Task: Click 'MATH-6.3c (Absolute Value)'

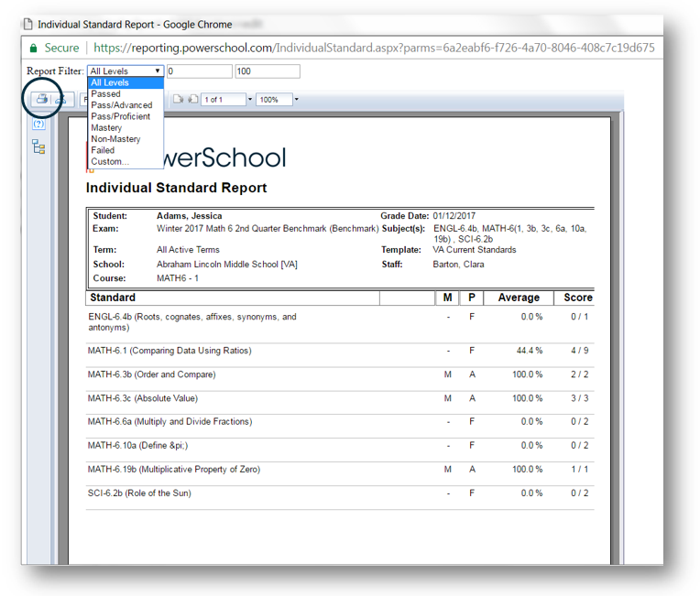Action: coord(143,398)
